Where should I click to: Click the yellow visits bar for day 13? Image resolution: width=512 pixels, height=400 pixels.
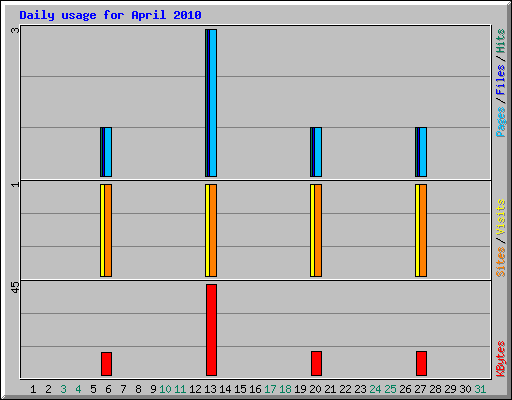click(x=207, y=230)
